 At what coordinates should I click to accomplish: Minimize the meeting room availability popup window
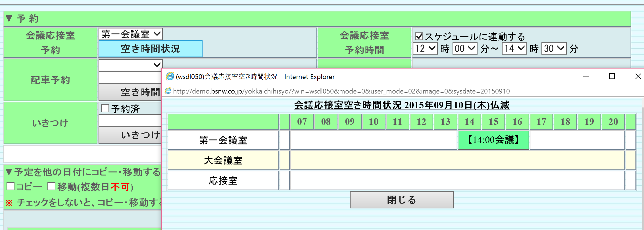pos(586,76)
